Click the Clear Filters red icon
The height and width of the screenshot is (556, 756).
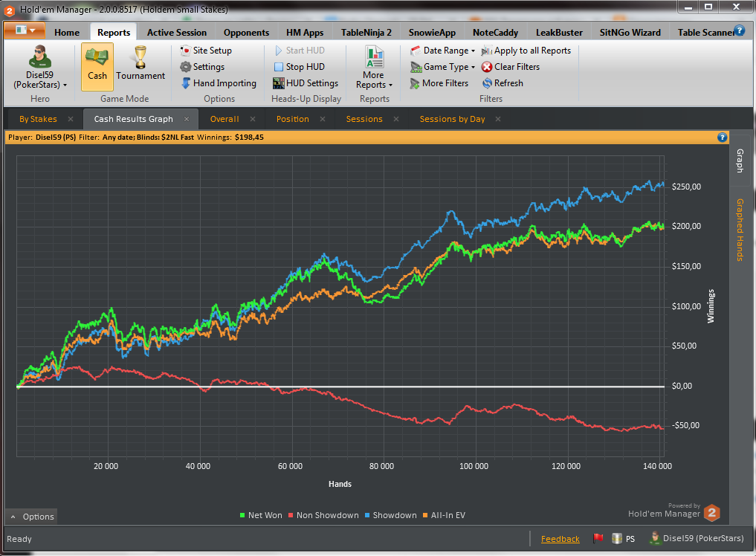pyautogui.click(x=487, y=67)
